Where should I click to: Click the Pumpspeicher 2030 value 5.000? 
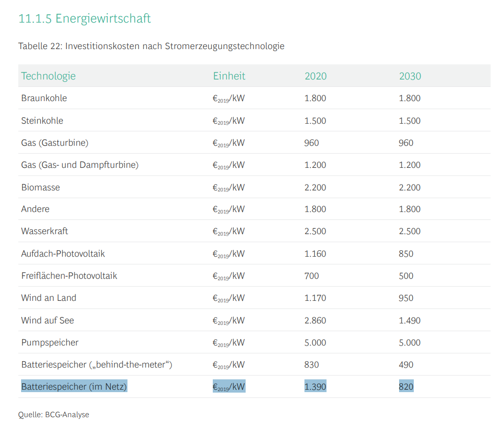tap(410, 342)
